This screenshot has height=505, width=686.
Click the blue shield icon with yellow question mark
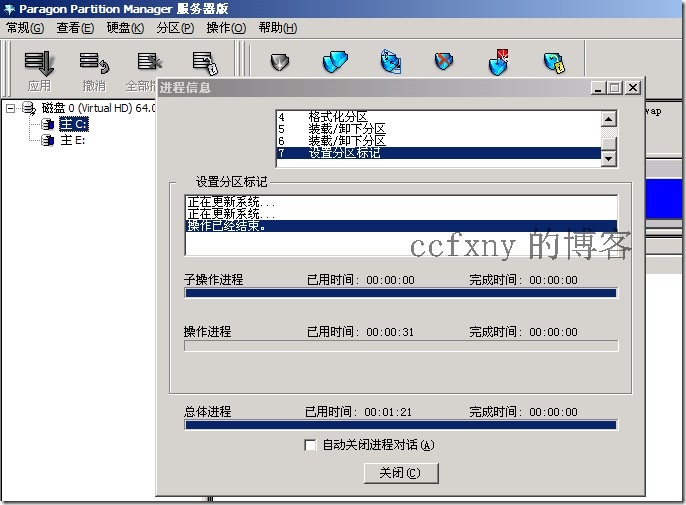(554, 63)
